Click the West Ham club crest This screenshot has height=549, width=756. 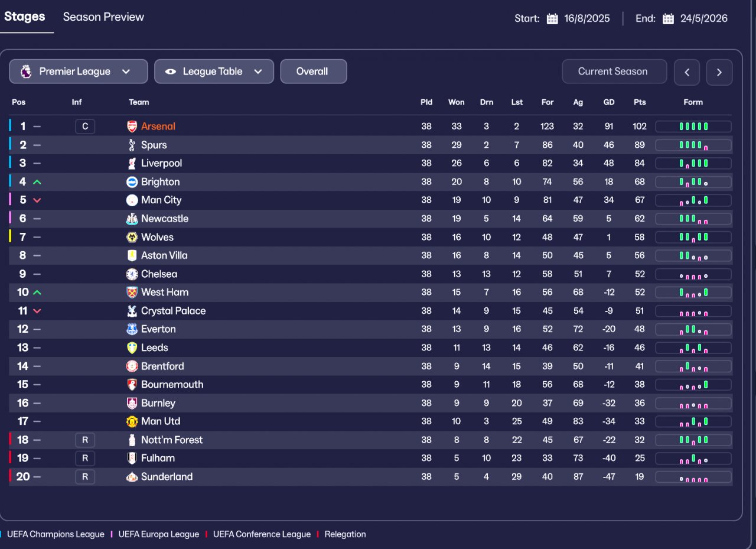coord(132,293)
